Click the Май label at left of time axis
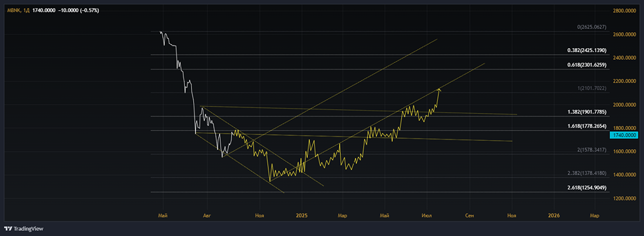The height and width of the screenshot is (236, 644). (163, 215)
